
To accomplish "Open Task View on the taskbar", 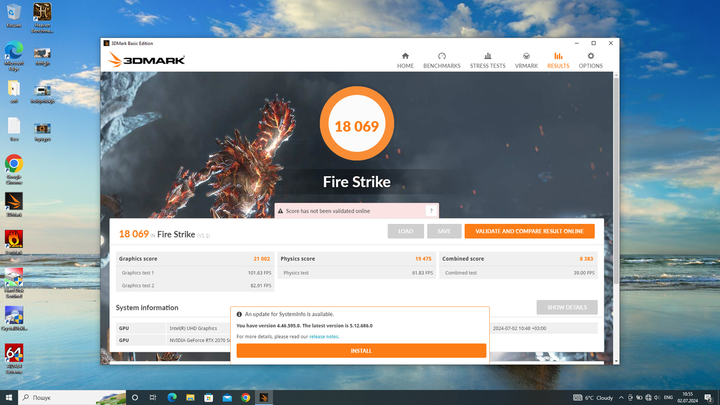I will click(x=153, y=397).
